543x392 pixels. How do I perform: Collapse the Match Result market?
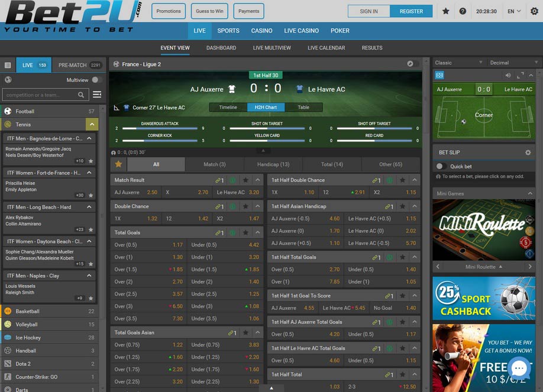258,180
